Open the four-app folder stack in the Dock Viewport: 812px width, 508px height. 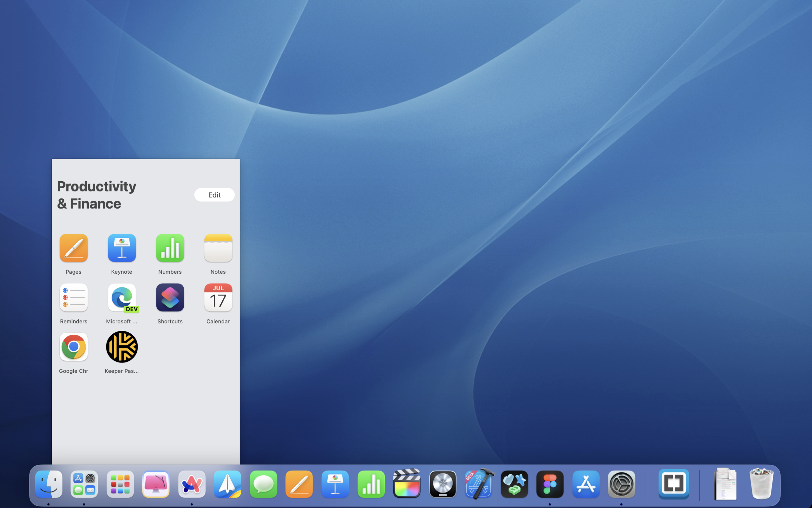(x=84, y=484)
